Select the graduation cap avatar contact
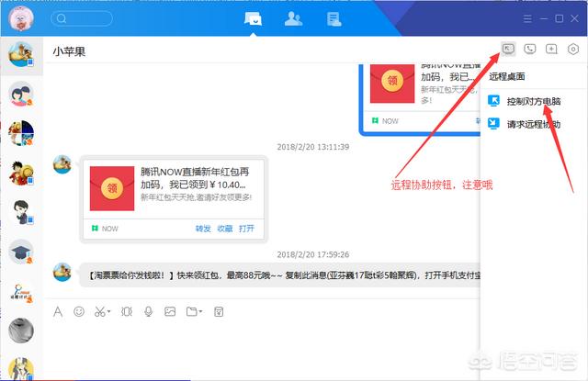The width and height of the screenshot is (588, 381). coord(20,251)
